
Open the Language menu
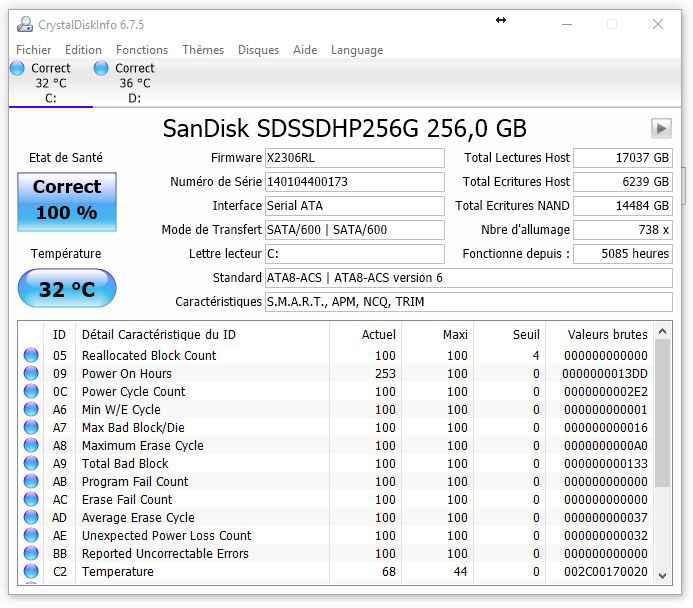(x=357, y=50)
